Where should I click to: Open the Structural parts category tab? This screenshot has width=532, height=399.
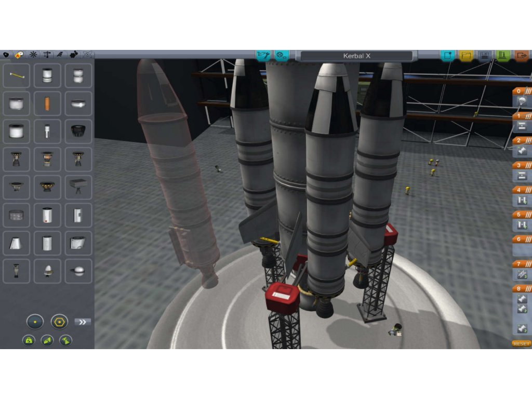[x=47, y=55]
